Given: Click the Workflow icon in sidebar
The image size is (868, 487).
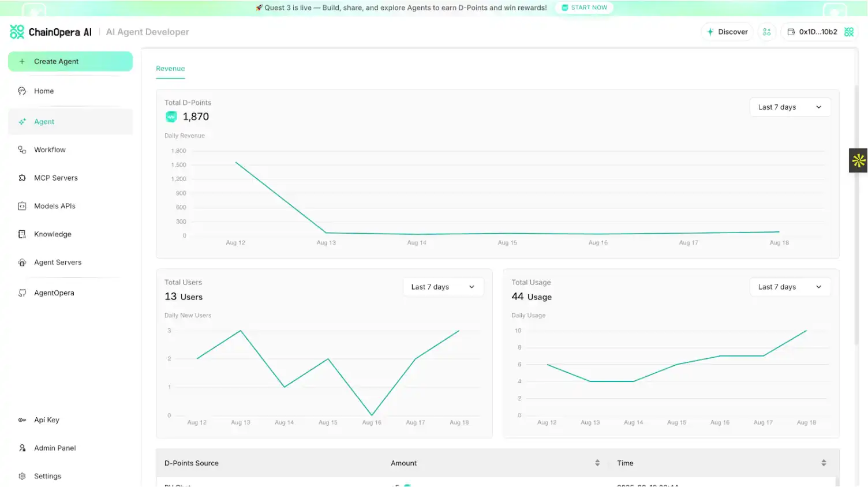Looking at the screenshot, I should tap(22, 150).
